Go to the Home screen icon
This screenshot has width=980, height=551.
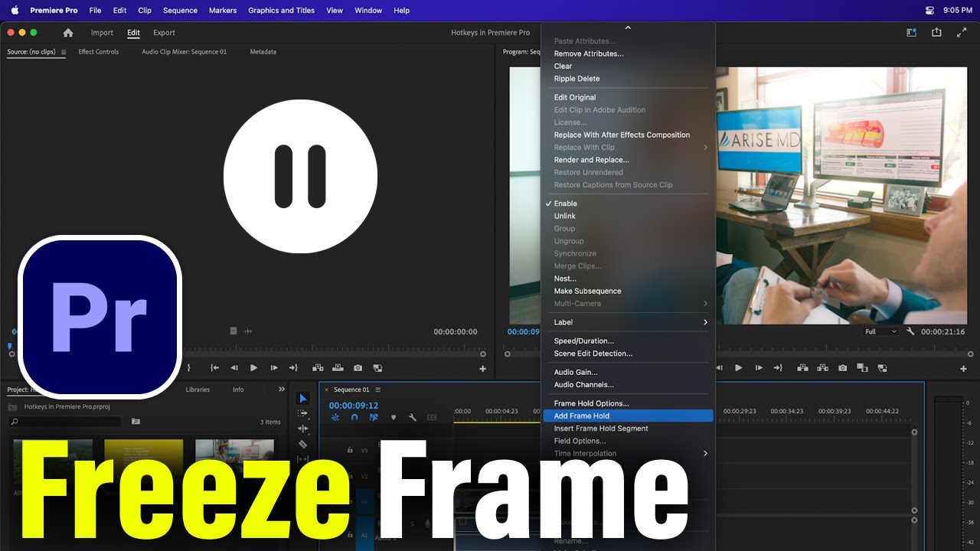click(68, 33)
